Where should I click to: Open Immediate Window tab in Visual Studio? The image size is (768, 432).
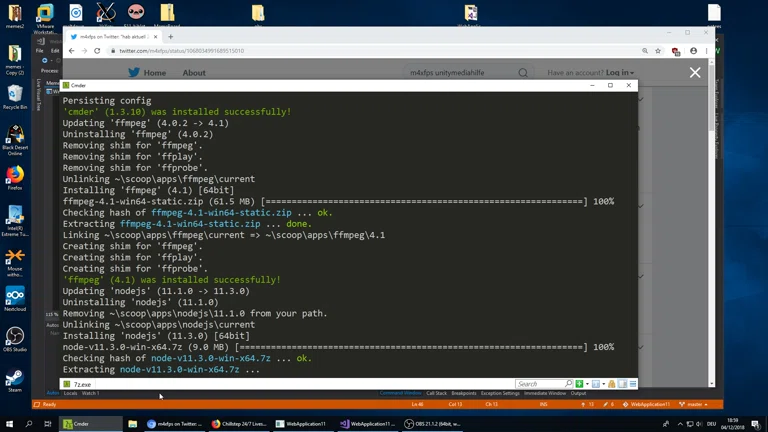545,393
